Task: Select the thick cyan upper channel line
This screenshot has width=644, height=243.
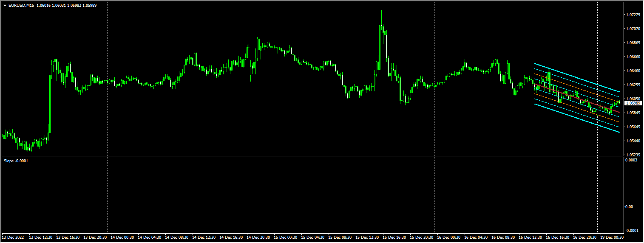Action: tap(577, 78)
